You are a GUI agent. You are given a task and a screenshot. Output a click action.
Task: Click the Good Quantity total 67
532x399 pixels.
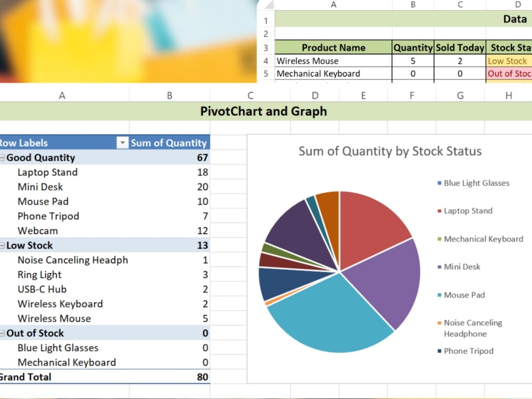click(x=202, y=158)
